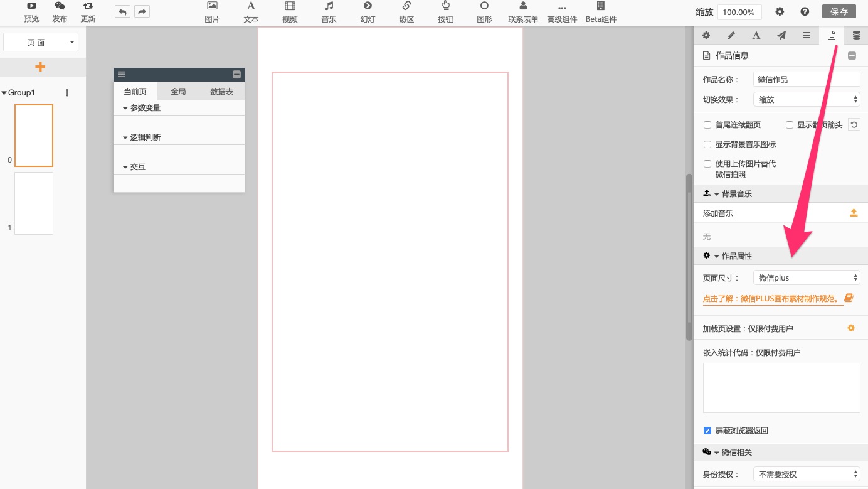Screen dimensions: 868x489
Task: Open the 页面尺寸 微信plus dropdown
Action: click(x=806, y=277)
